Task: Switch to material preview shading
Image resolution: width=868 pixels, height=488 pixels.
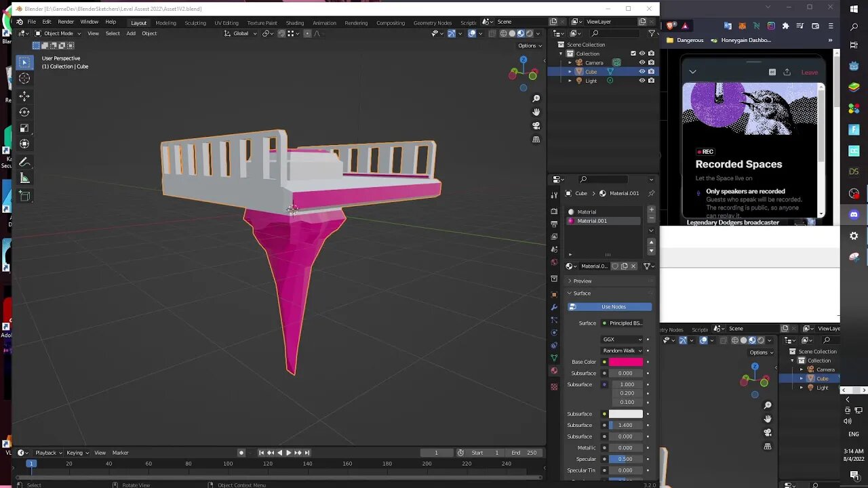Action: pos(521,33)
